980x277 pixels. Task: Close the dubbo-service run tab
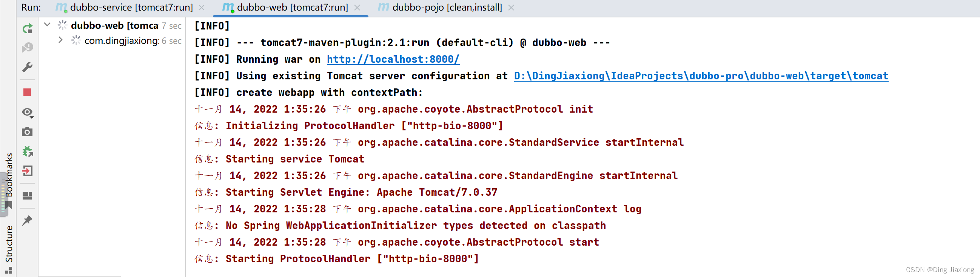pyautogui.click(x=202, y=8)
